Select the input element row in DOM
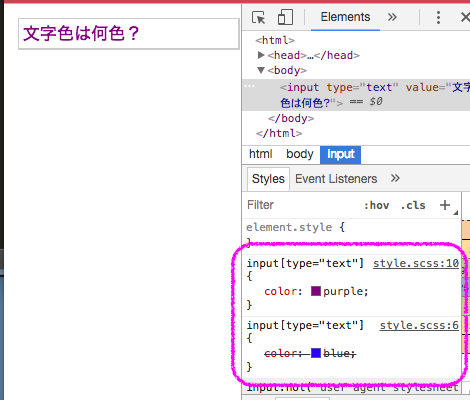Image resolution: width=470 pixels, height=400 pixels. tap(356, 95)
